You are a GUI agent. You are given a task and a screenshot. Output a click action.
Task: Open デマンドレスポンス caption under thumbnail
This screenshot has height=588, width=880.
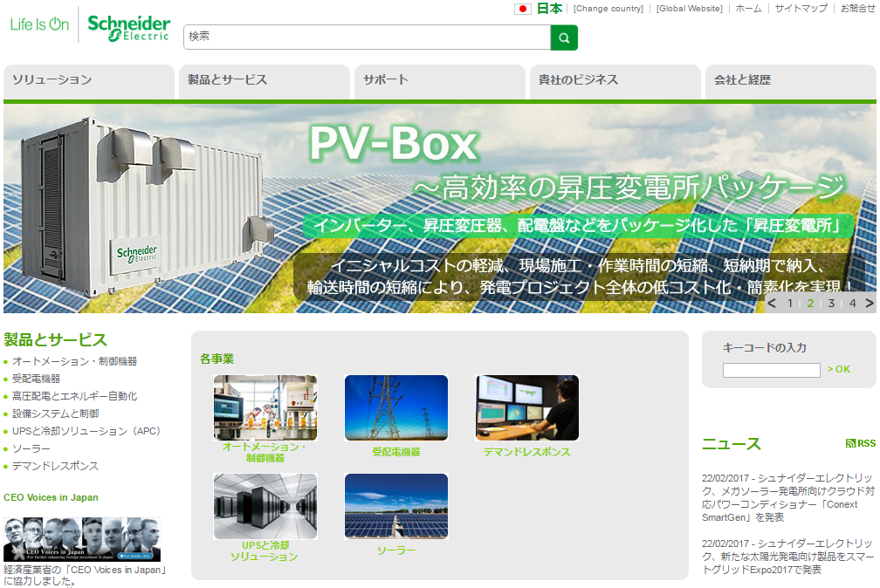[x=527, y=452]
